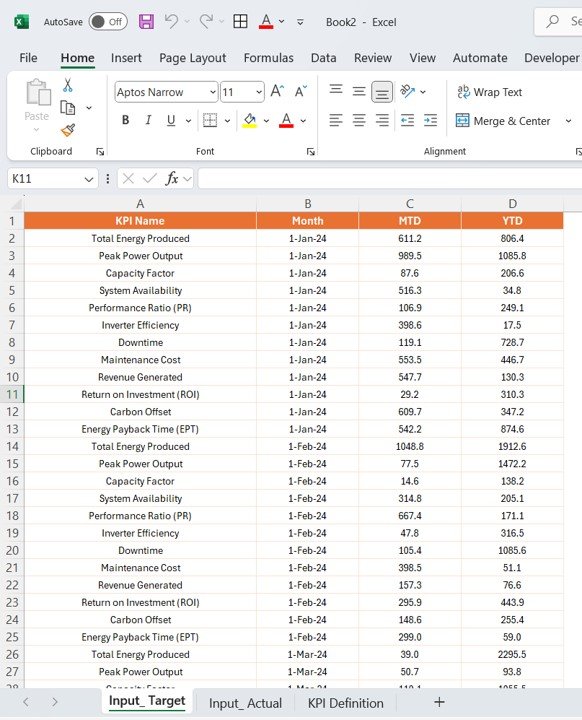Open the Automate tab
The image size is (582, 720).
point(480,58)
